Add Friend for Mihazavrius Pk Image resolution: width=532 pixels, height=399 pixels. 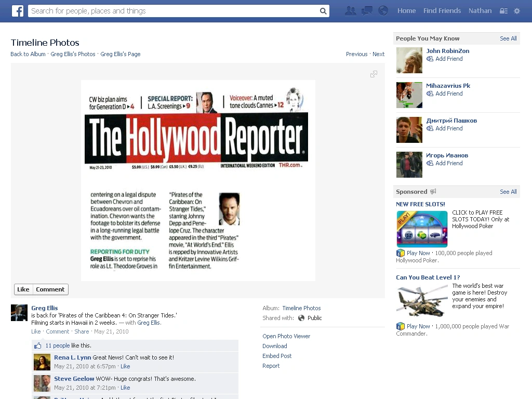[449, 94]
